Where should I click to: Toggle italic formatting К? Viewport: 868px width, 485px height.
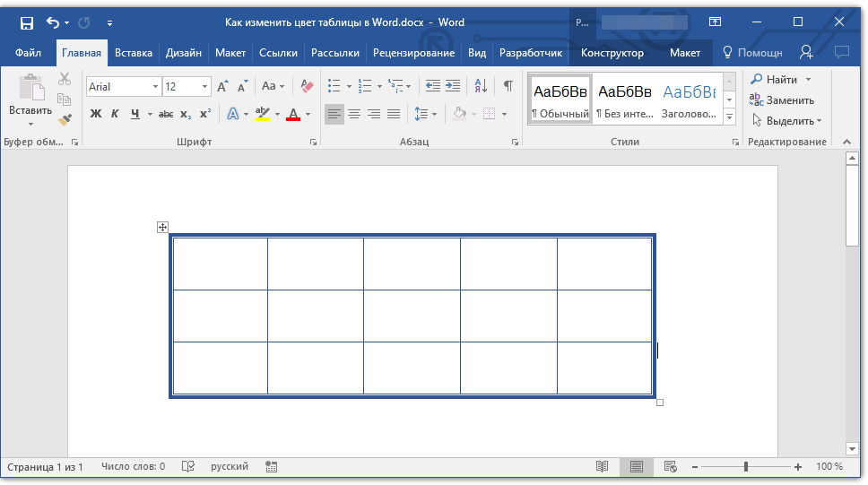[x=115, y=114]
